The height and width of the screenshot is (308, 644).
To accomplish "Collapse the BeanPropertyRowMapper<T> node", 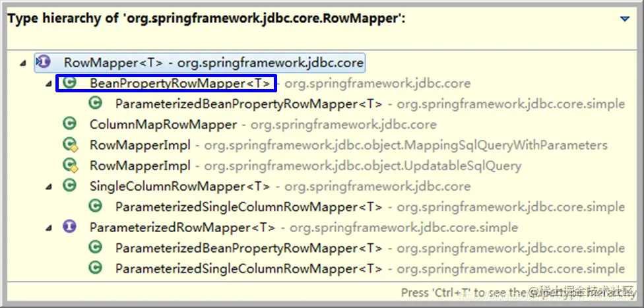I will point(49,84).
